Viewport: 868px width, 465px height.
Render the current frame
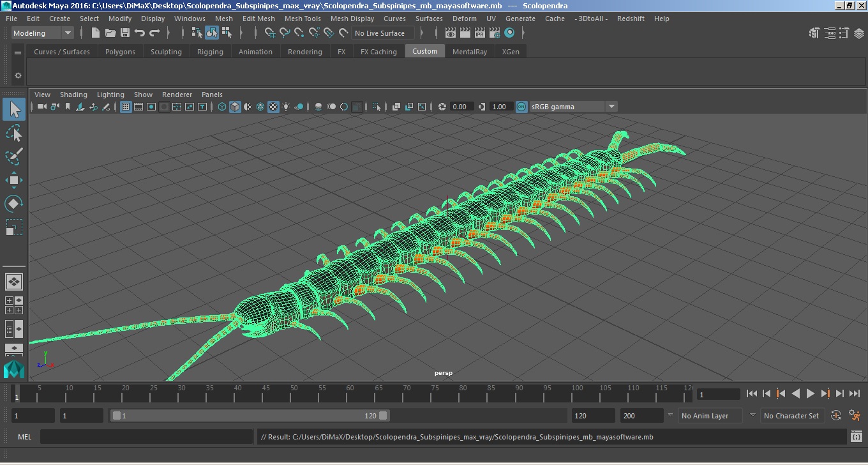click(x=465, y=33)
